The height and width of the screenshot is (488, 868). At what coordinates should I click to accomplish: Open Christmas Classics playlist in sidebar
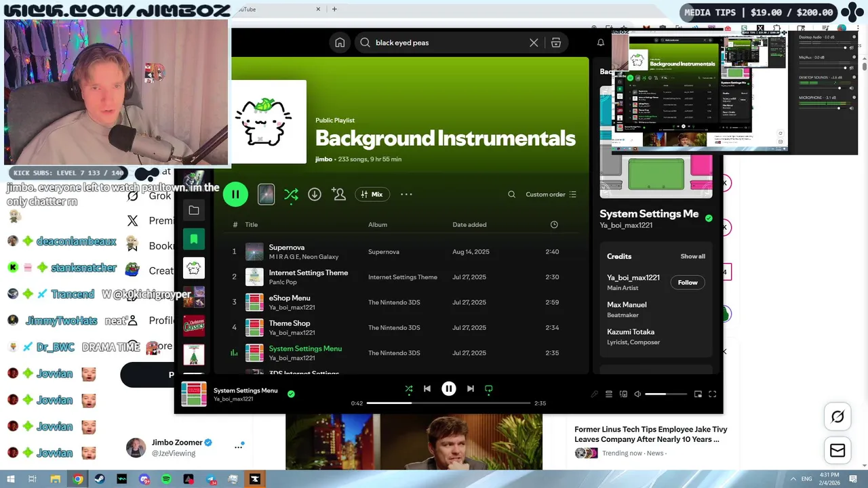coord(194,326)
